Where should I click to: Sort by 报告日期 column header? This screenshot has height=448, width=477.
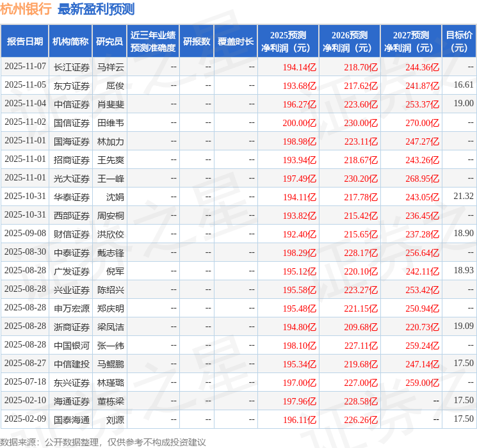pos(24,41)
